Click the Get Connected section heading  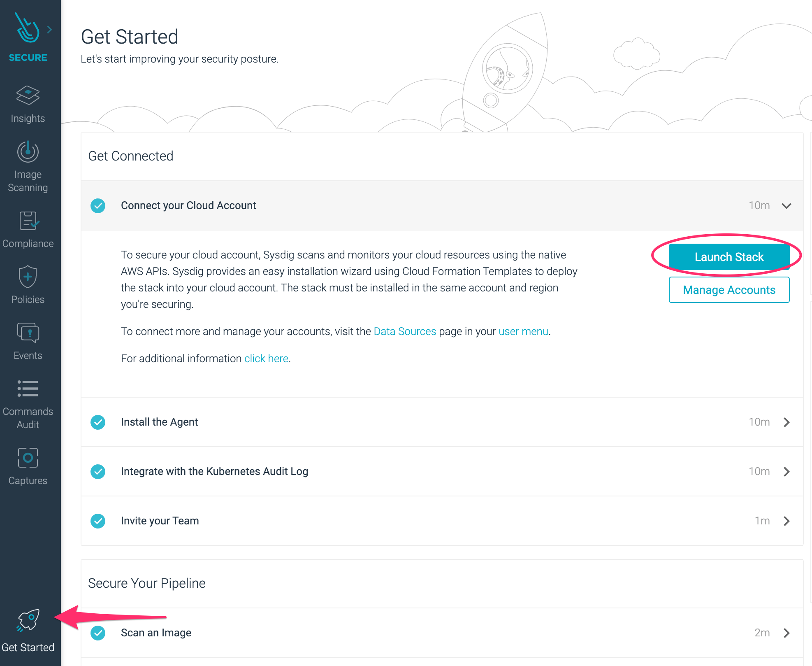[x=131, y=156]
